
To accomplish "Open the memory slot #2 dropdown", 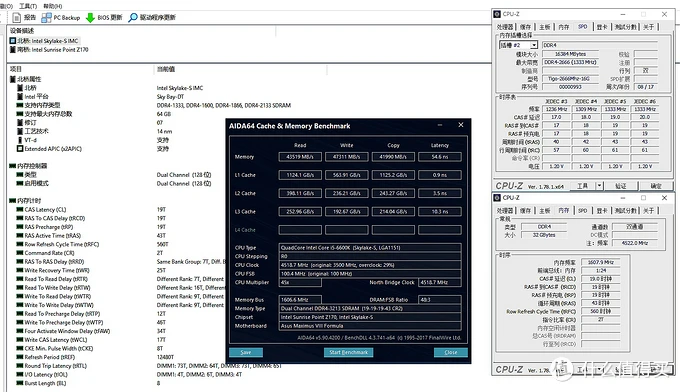I will [x=518, y=45].
